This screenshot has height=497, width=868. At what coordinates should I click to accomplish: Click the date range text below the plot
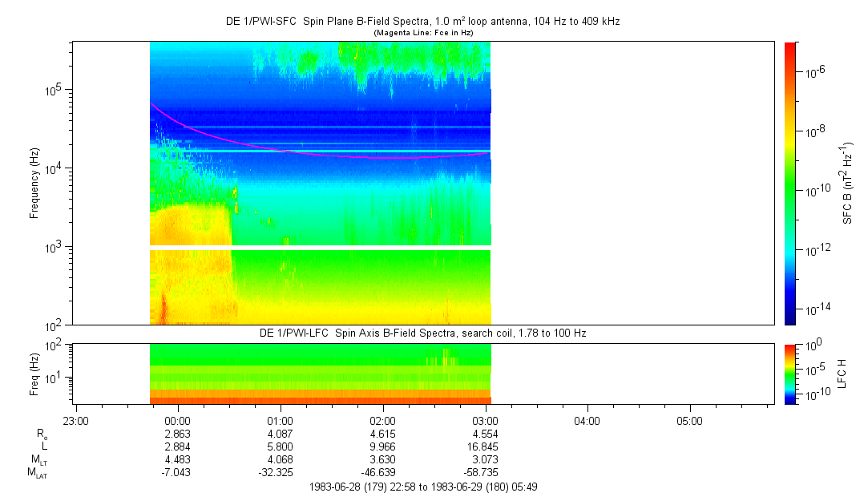(x=422, y=487)
